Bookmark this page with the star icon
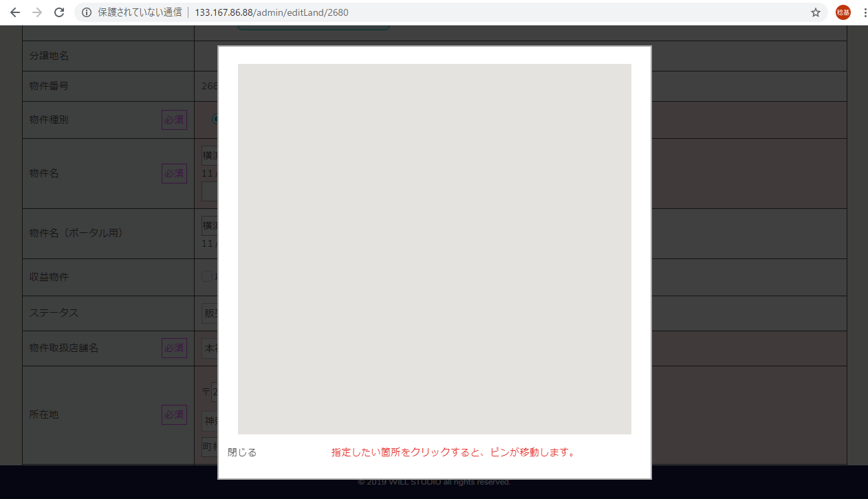 click(x=815, y=12)
